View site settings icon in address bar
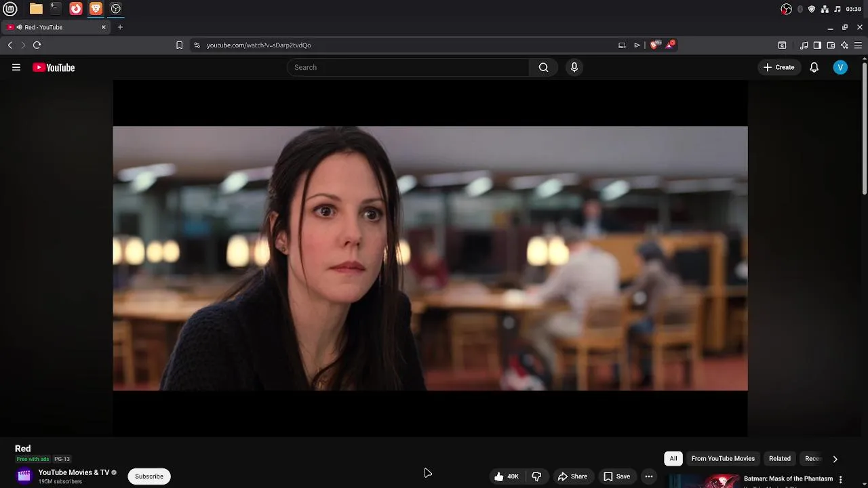The width and height of the screenshot is (868, 488). tap(197, 45)
